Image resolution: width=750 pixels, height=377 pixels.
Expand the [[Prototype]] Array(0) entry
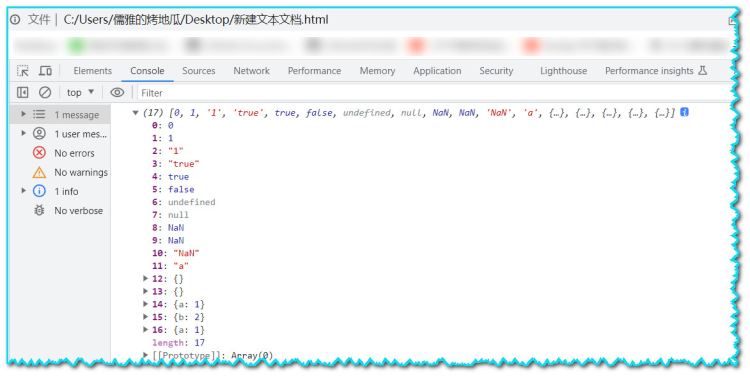tap(145, 355)
